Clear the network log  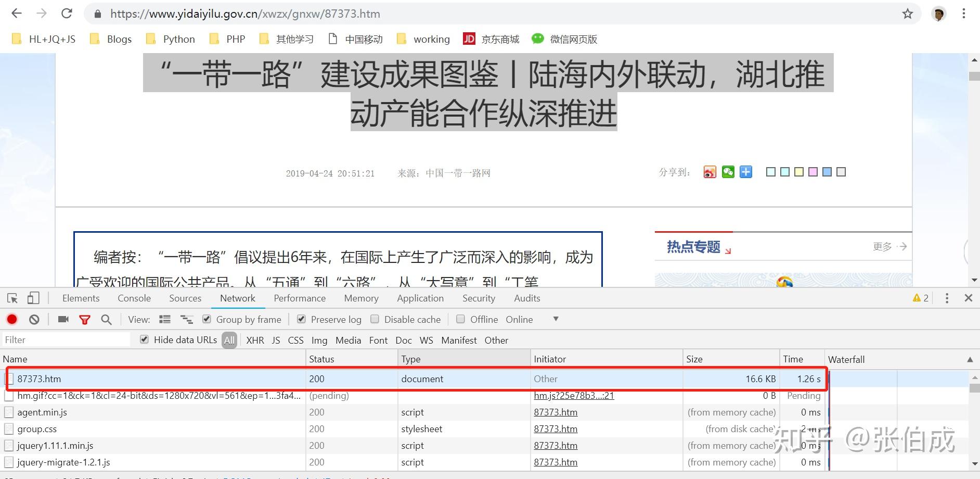point(34,319)
